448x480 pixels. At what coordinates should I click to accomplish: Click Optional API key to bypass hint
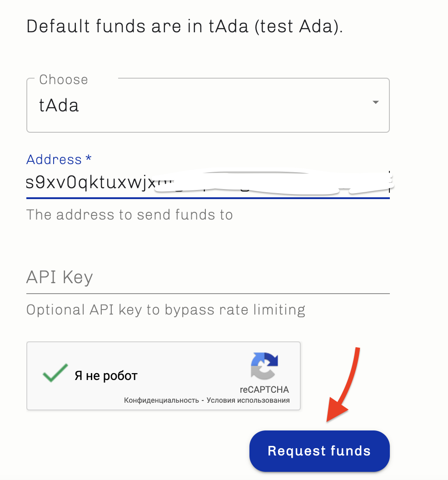(165, 310)
